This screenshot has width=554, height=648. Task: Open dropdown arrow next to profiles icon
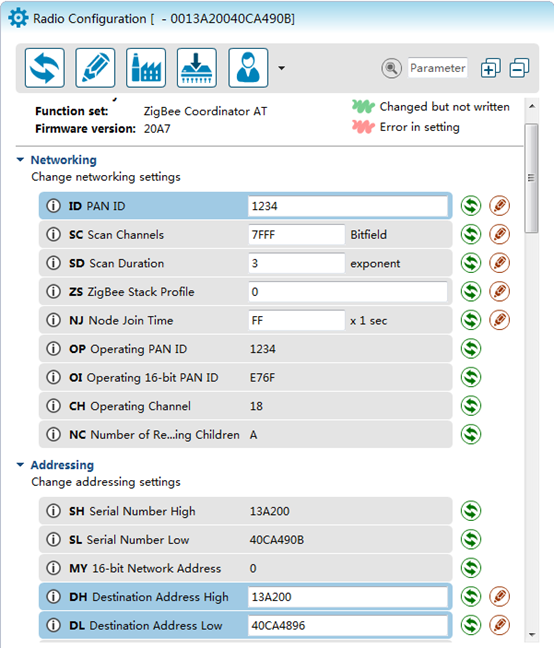click(281, 68)
